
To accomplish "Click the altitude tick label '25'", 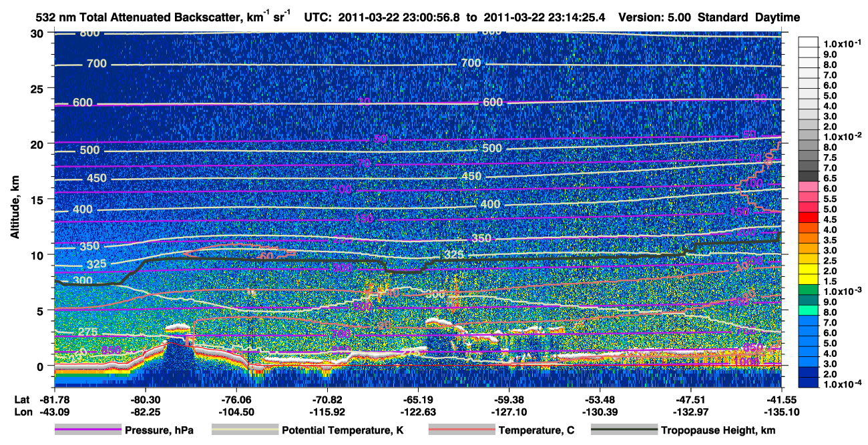I will point(38,88).
